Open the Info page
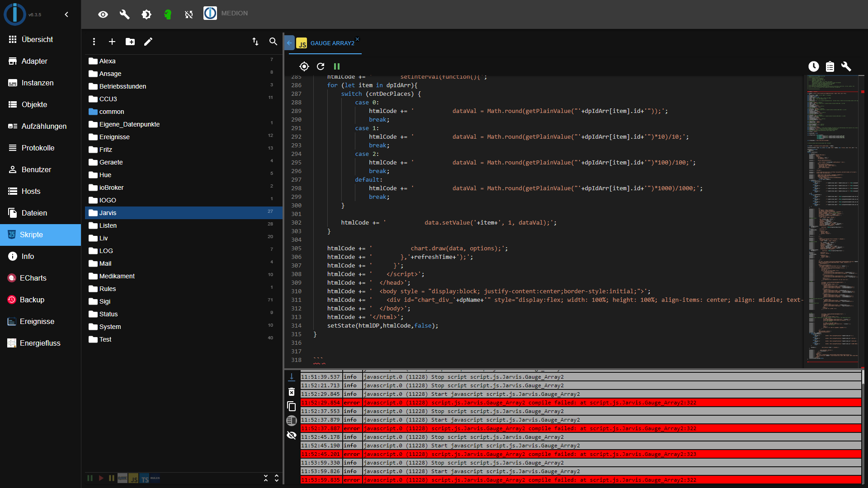 click(41, 256)
